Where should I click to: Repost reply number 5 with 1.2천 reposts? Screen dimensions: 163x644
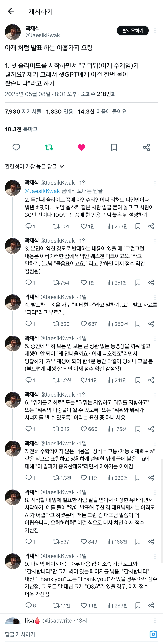56,380
